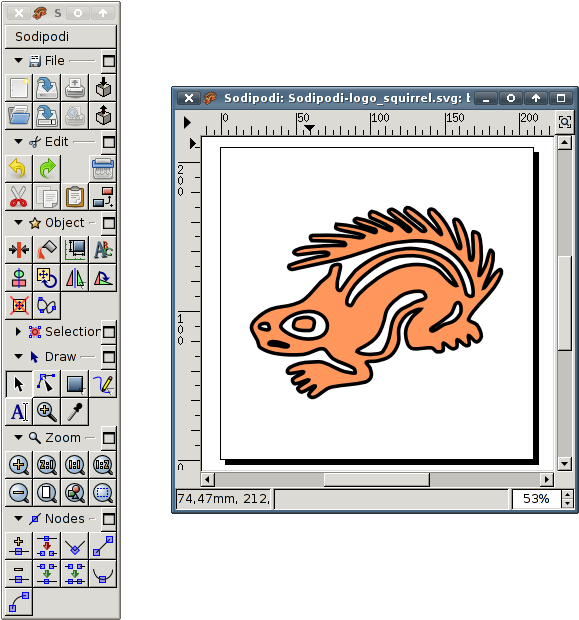Toggle the Zoom section detach box
Image resolution: width=579 pixels, height=620 pixels.
[x=109, y=438]
